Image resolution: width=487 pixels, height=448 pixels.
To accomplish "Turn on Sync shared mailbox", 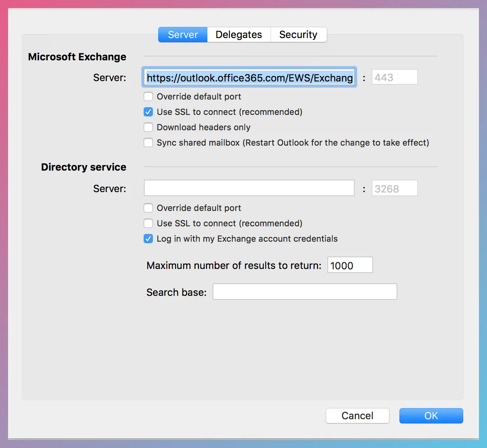I will click(x=148, y=143).
